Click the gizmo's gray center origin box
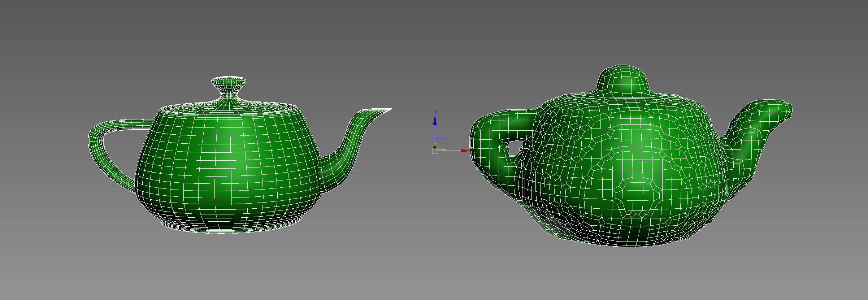The width and height of the screenshot is (868, 300). [x=435, y=151]
